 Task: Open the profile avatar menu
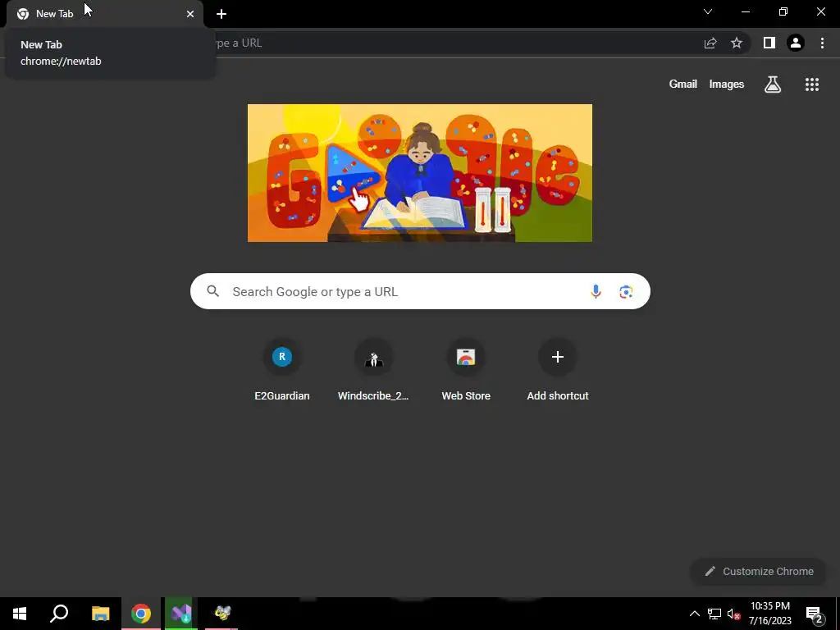pos(796,43)
